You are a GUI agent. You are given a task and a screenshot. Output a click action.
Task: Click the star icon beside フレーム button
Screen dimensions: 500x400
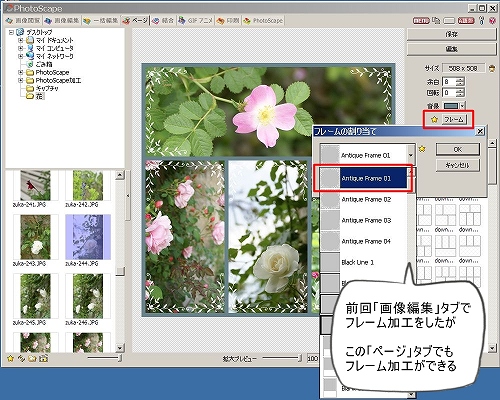pos(434,119)
